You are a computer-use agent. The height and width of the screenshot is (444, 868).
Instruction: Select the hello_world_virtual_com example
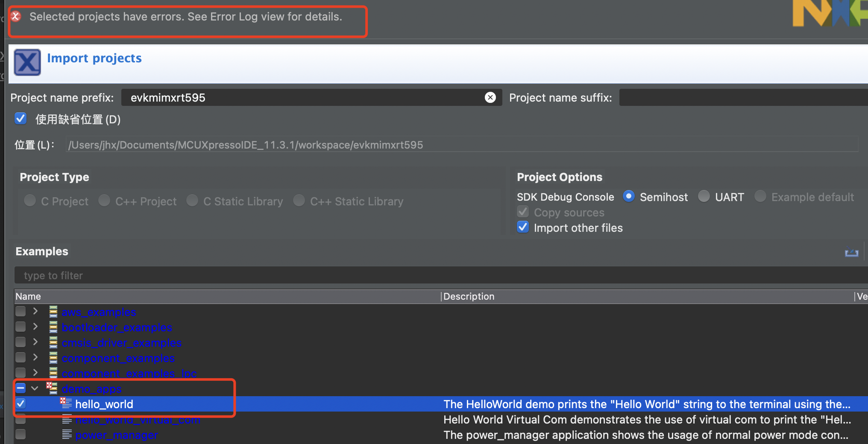click(138, 420)
